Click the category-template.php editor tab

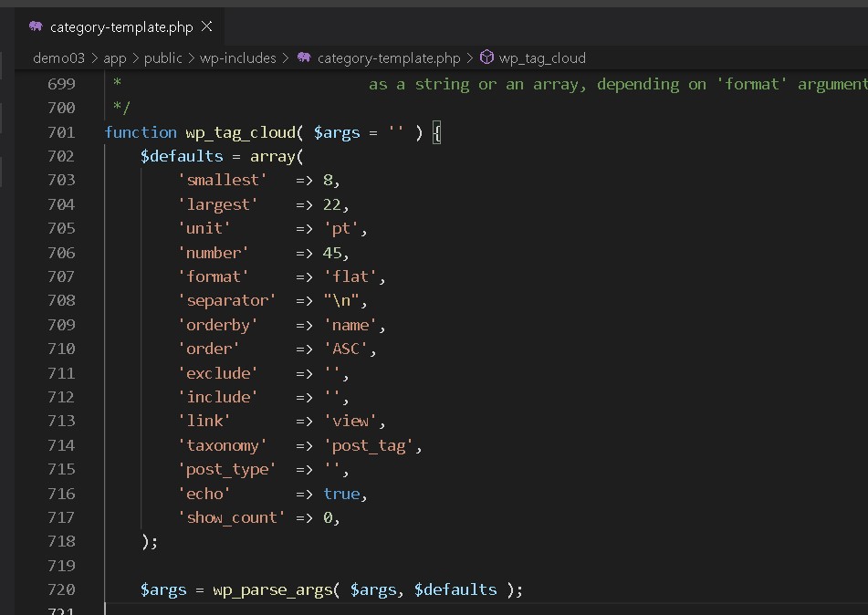(121, 27)
